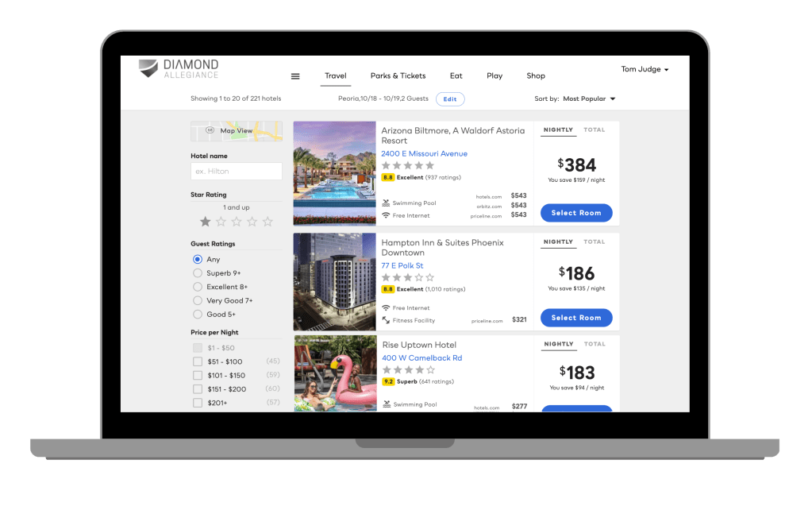Open the 2400 E Missouri Avenue address link
This screenshot has height=510, width=812.
[424, 154]
